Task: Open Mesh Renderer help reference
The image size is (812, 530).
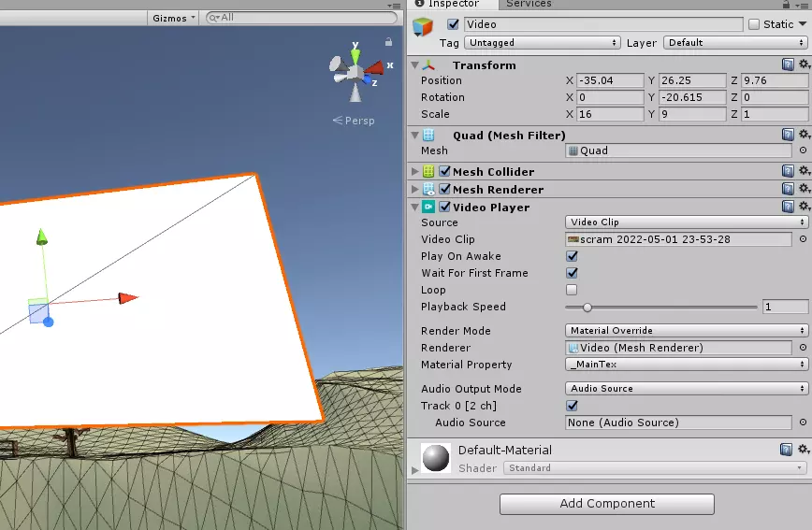Action: coord(787,189)
